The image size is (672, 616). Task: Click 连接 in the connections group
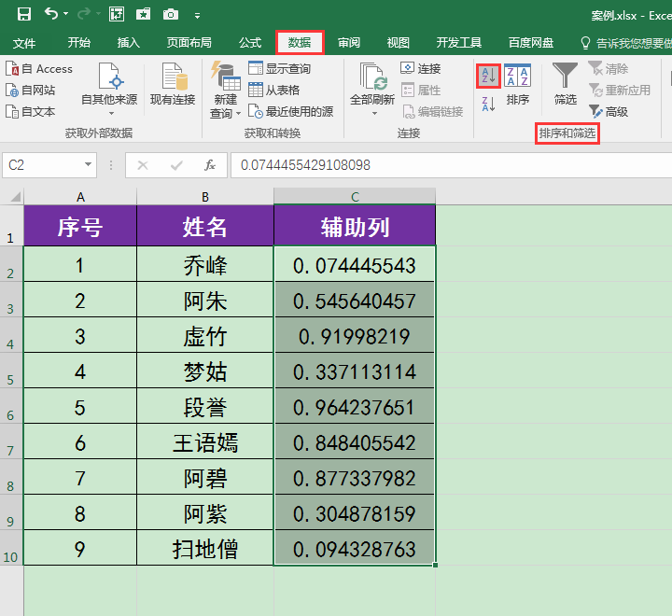421,68
